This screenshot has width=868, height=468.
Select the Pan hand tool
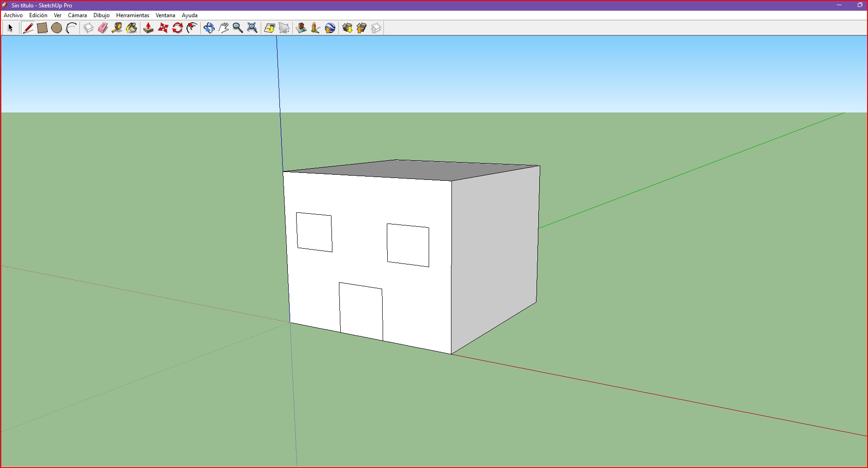point(224,28)
